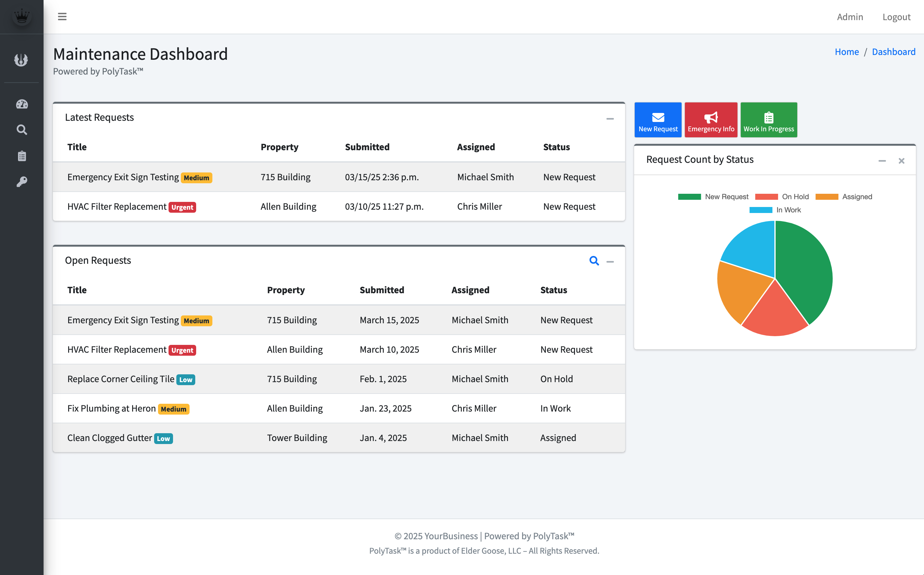Open the Home breadcrumb link
The width and height of the screenshot is (924, 575).
pyautogui.click(x=847, y=52)
